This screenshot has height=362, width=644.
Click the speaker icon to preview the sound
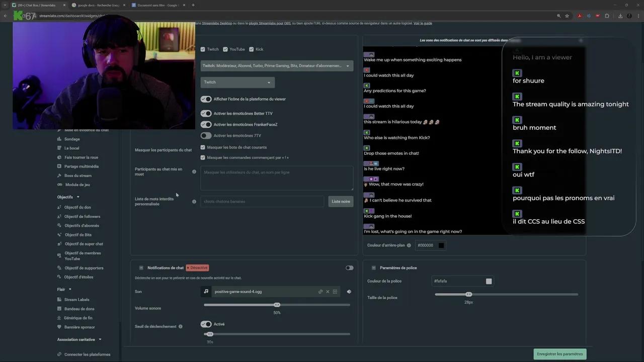[349, 292]
